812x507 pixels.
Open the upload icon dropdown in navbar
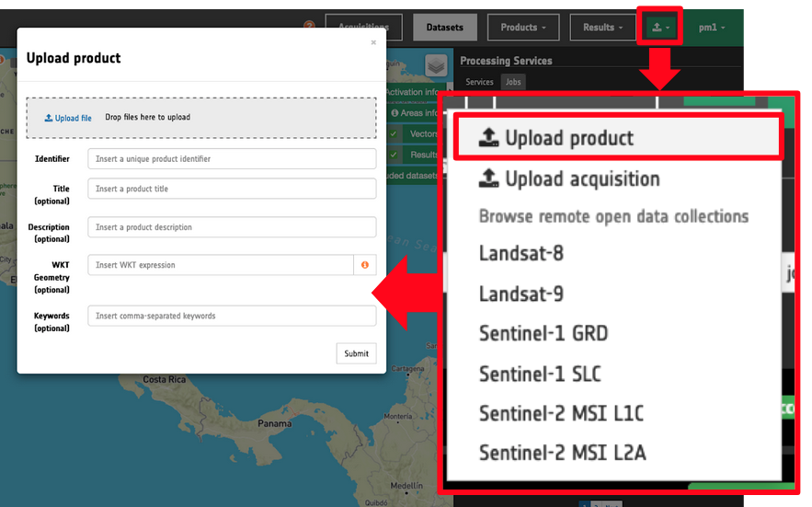point(658,28)
